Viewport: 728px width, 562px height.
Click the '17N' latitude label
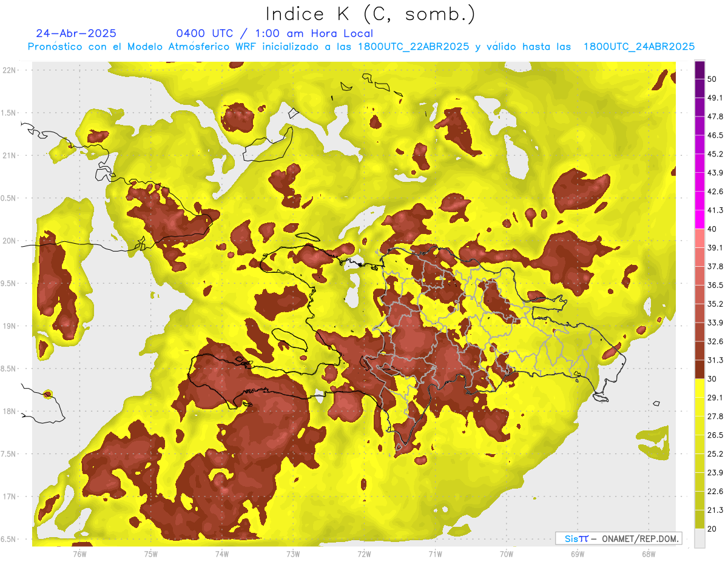pos(9,497)
